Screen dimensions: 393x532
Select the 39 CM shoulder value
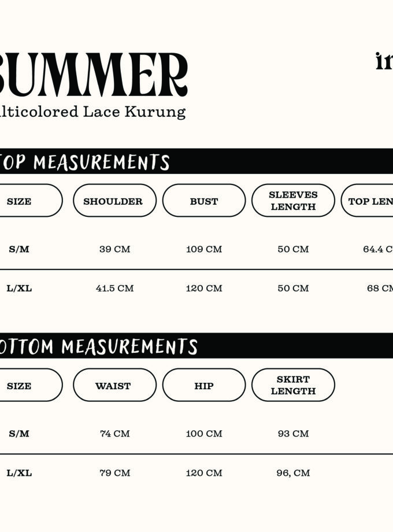pyautogui.click(x=114, y=249)
